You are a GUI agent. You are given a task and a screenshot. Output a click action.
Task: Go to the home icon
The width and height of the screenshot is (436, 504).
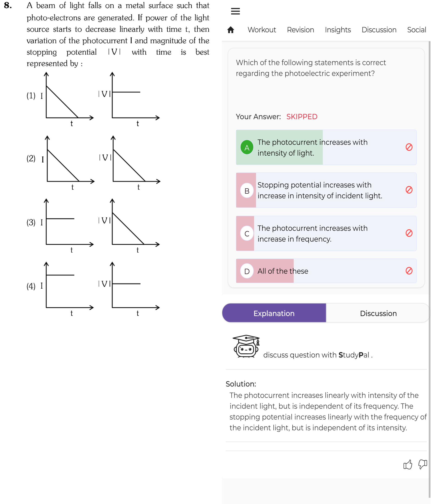(x=231, y=30)
